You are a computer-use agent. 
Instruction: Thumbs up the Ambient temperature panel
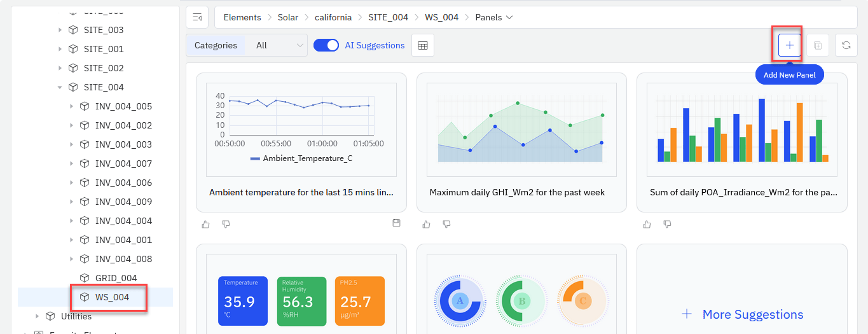[205, 224]
